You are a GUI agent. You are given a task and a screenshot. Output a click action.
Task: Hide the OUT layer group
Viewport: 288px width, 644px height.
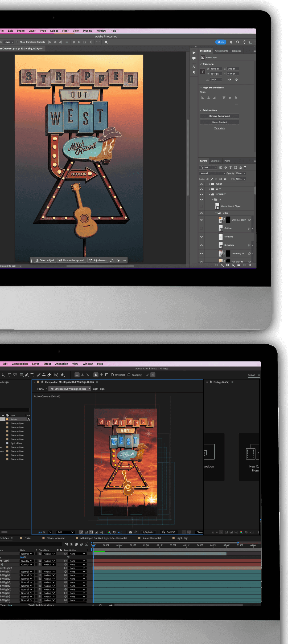tap(201, 189)
